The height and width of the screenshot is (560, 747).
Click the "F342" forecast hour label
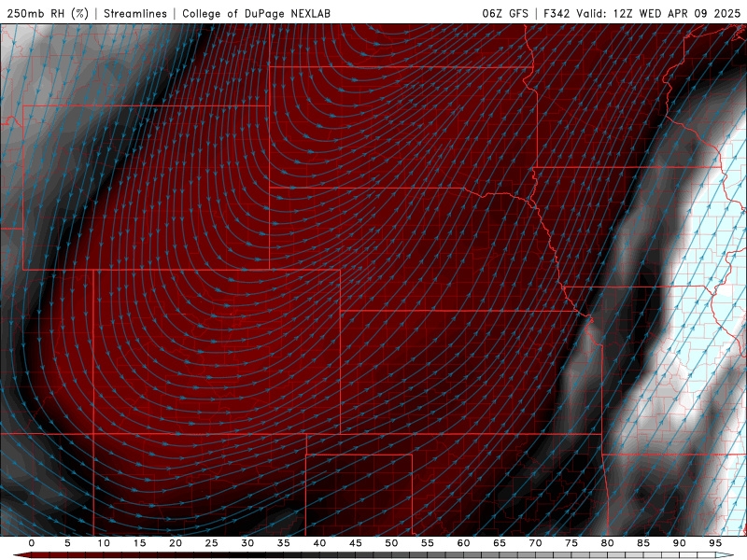click(557, 13)
